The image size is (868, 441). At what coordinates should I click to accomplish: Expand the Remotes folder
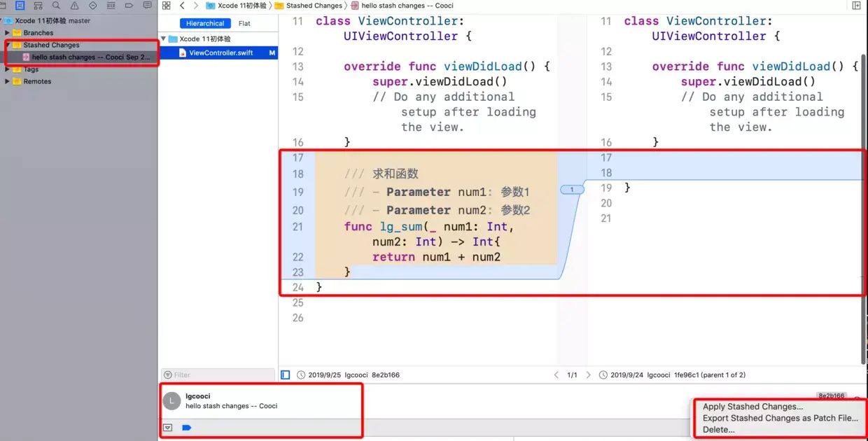click(8, 81)
